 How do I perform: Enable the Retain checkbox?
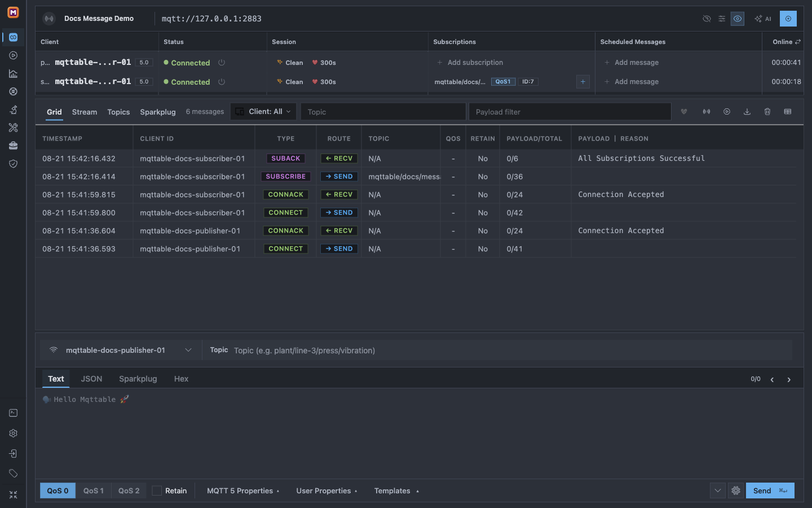click(157, 491)
